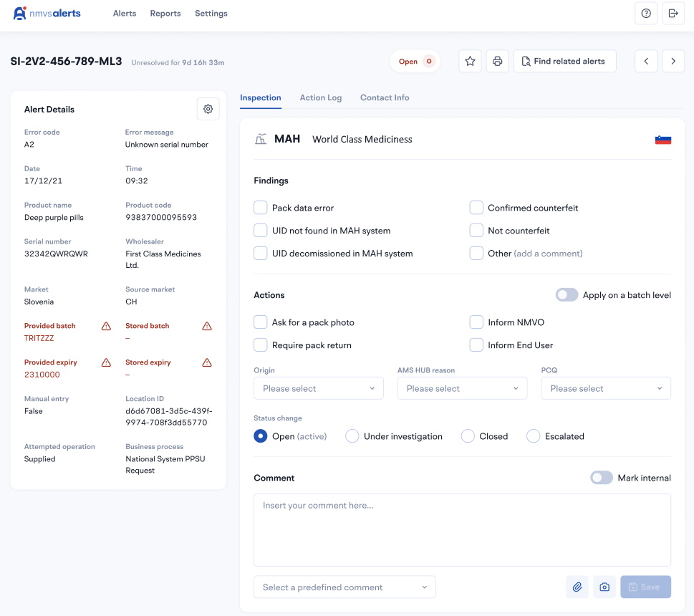Click the attachment paperclip icon

coord(577,587)
